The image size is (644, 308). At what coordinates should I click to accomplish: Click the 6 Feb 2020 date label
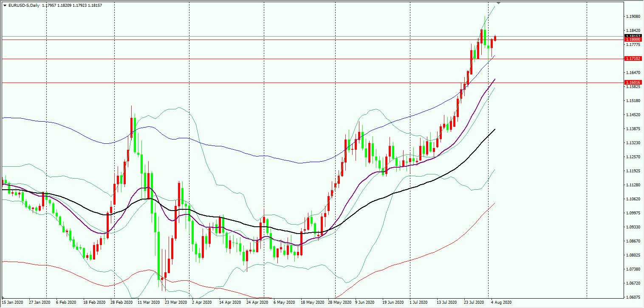[x=65, y=302]
